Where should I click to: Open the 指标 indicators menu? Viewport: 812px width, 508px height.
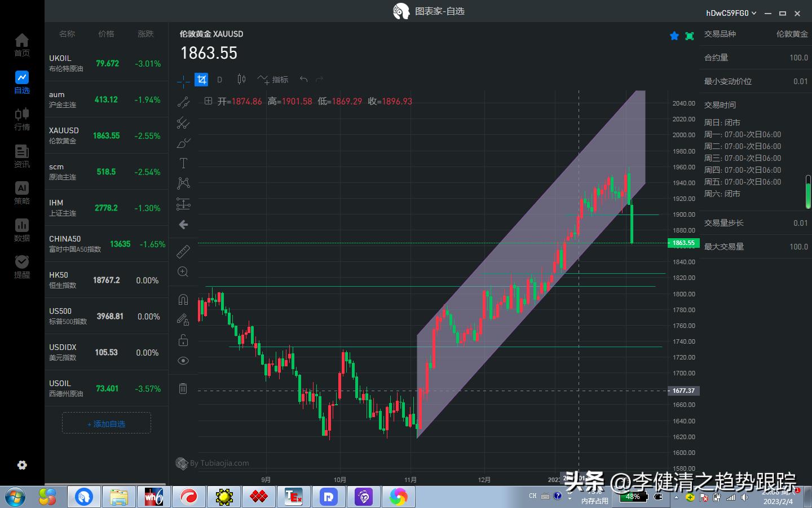tap(273, 80)
